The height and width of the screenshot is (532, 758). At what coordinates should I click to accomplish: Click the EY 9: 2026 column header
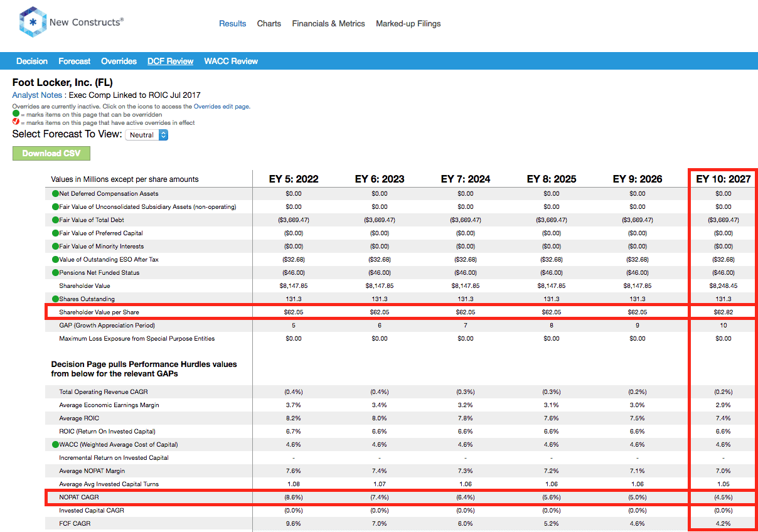click(638, 179)
